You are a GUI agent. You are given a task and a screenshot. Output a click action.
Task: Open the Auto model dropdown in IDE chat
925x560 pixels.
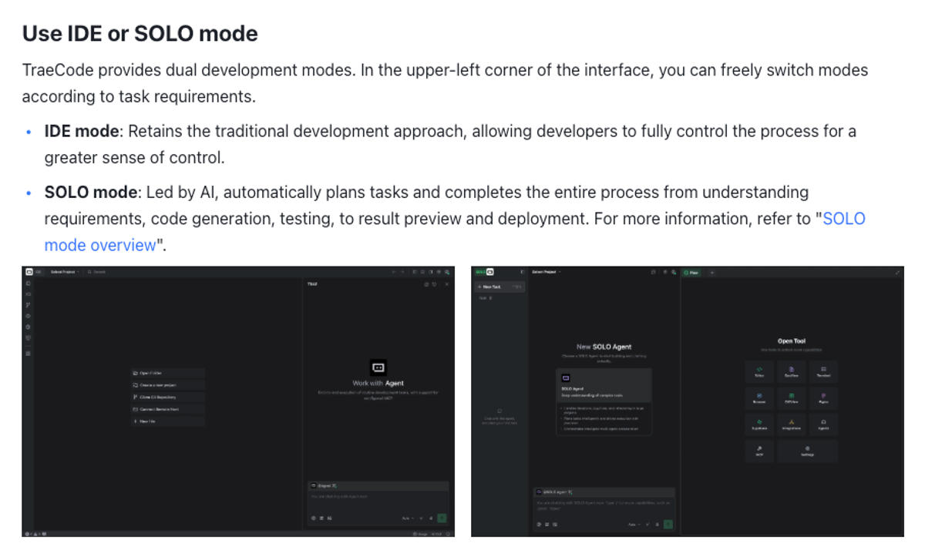click(x=408, y=518)
